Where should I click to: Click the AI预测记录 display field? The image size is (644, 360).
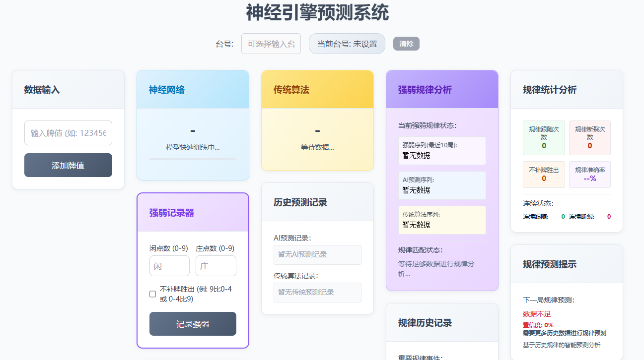tap(317, 255)
